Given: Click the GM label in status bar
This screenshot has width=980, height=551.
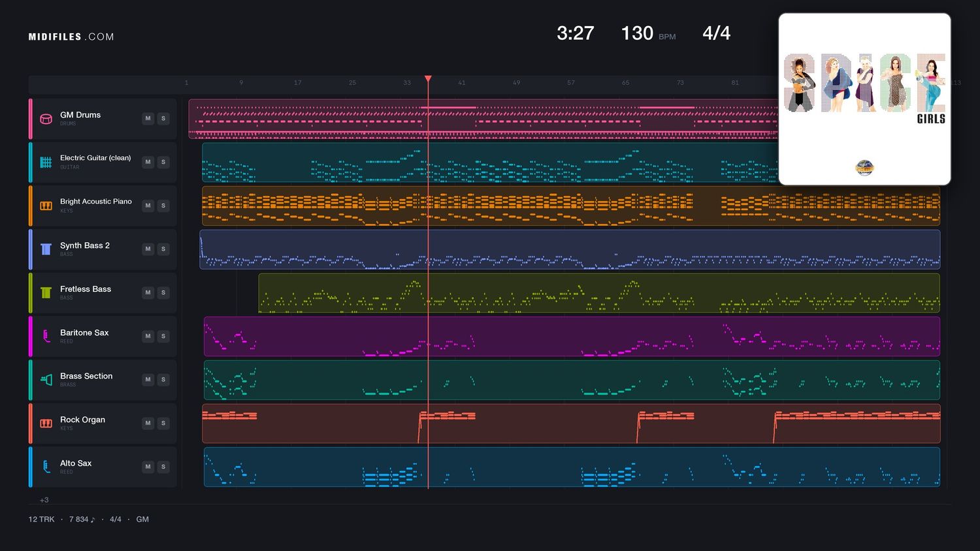Looking at the screenshot, I should pyautogui.click(x=142, y=520).
